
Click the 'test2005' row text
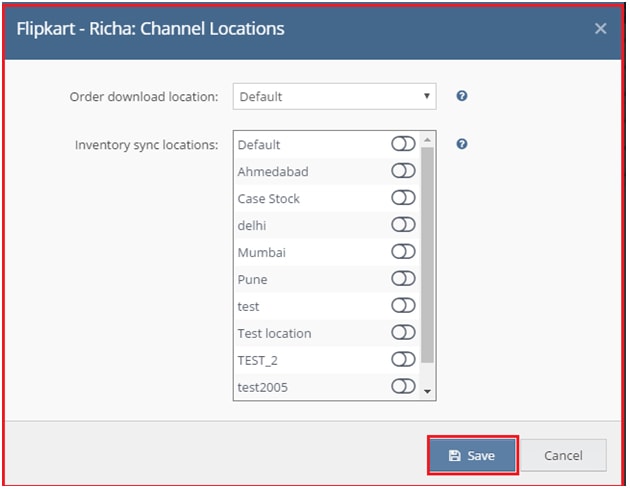pos(262,387)
